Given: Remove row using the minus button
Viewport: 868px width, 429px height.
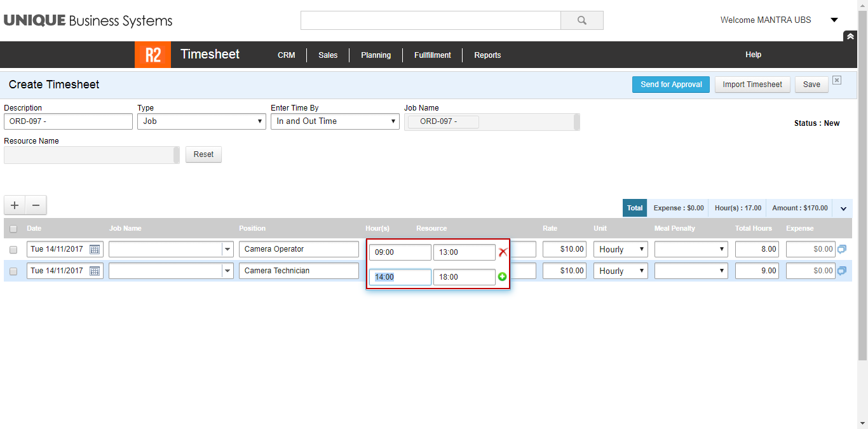Looking at the screenshot, I should 36,205.
